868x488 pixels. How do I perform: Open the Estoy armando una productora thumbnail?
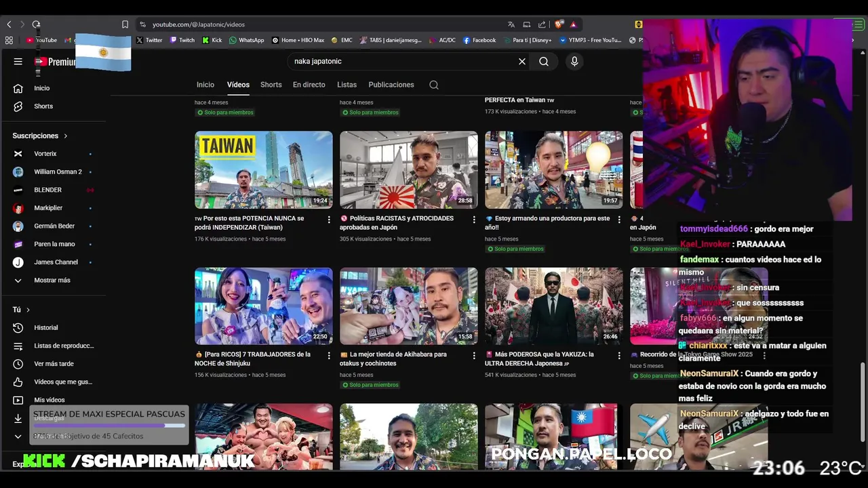(554, 169)
